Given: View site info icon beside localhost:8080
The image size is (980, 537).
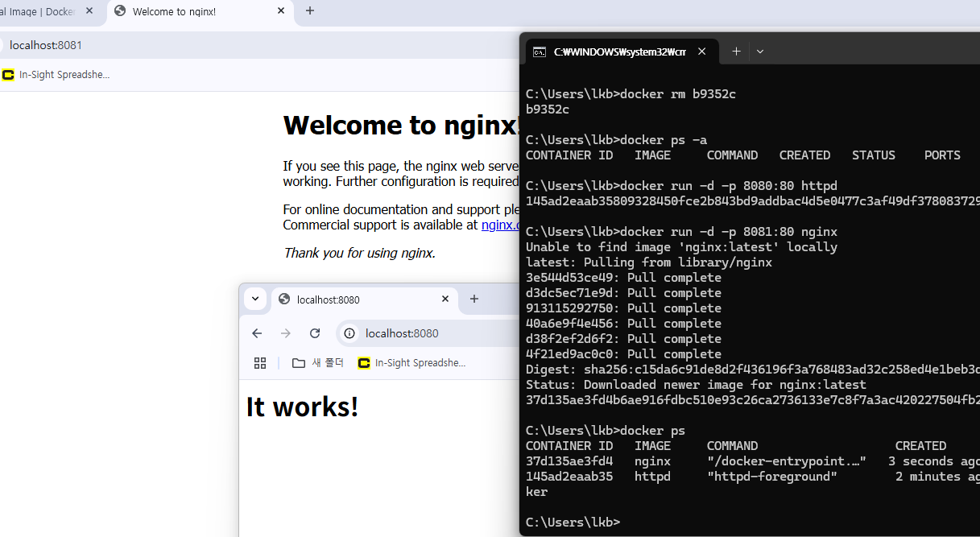Looking at the screenshot, I should 349,333.
